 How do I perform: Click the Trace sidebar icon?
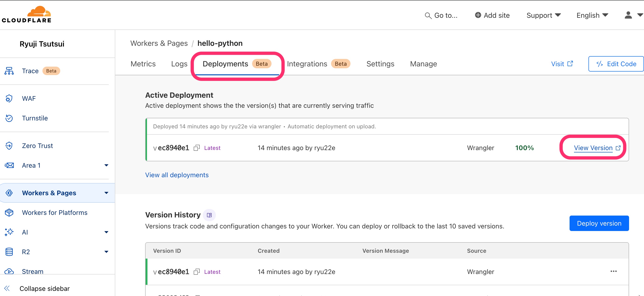tap(9, 71)
